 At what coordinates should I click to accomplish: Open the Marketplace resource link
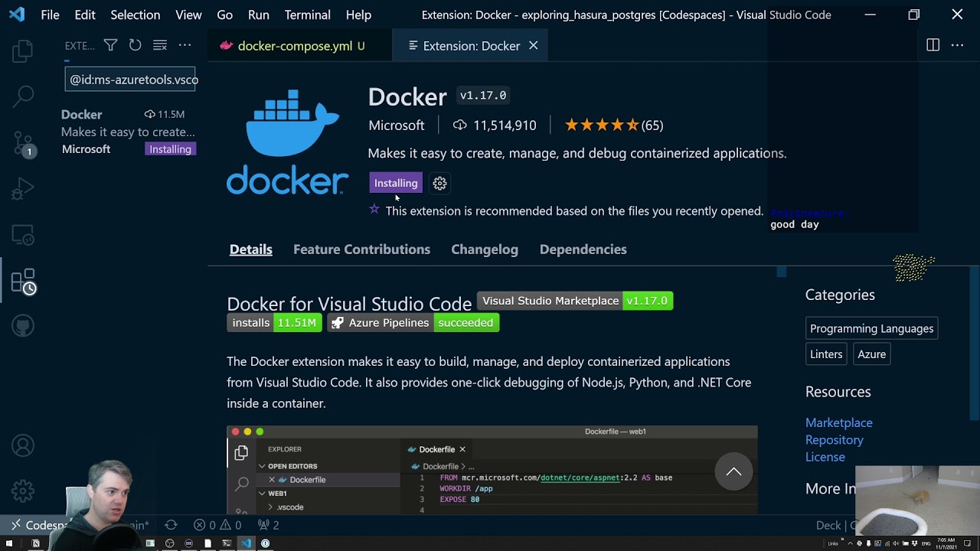[838, 422]
